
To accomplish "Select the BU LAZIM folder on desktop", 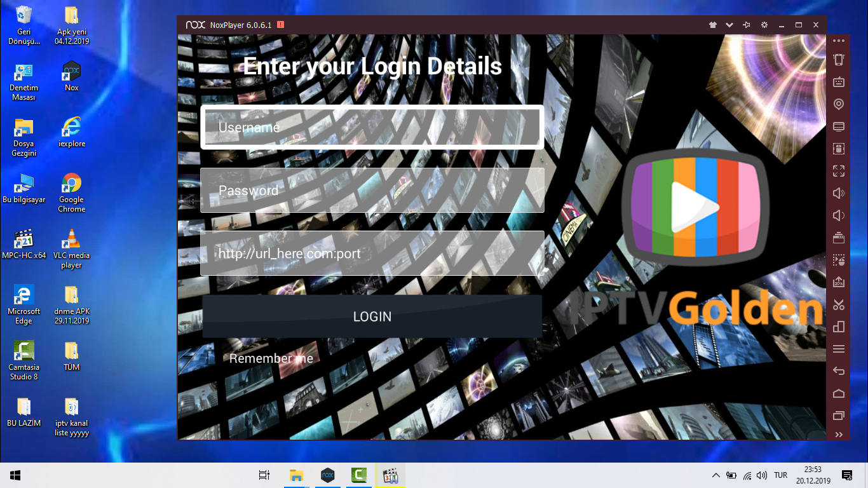I will (x=24, y=413).
